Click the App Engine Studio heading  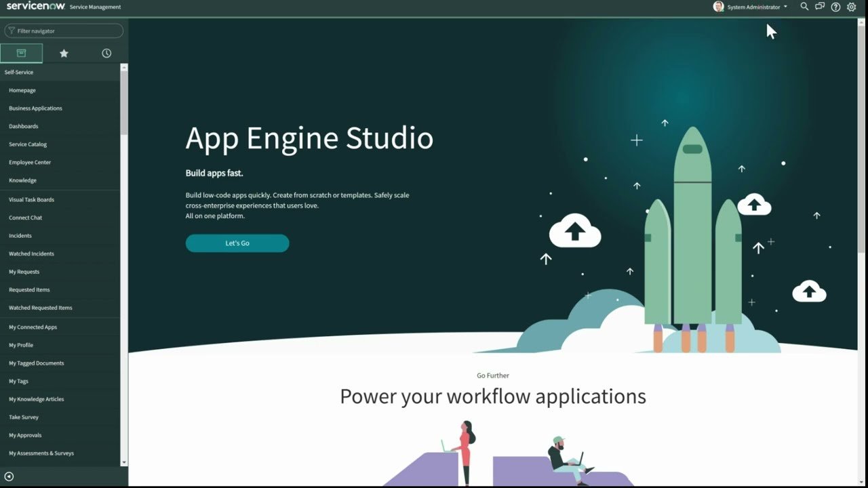(309, 138)
